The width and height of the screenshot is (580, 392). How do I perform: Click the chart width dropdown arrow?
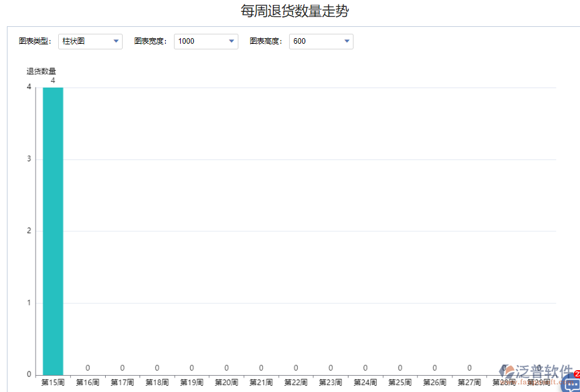pyautogui.click(x=232, y=41)
